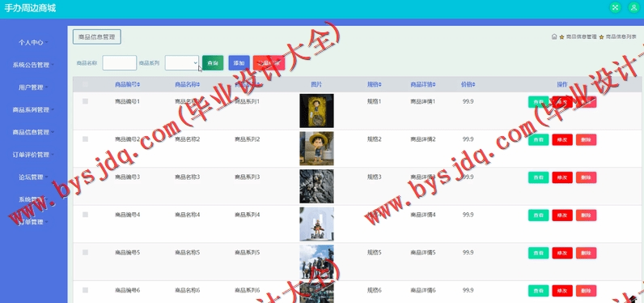Click 查看 for 商品编号1
Viewport: 644px width, 303px height.
pyautogui.click(x=539, y=102)
